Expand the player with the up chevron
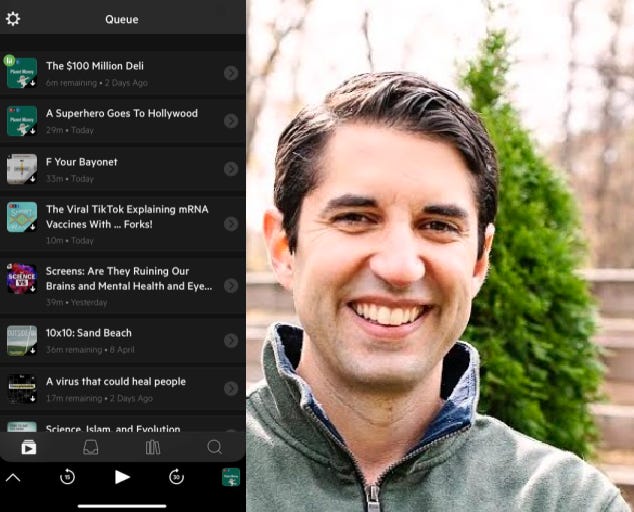 (x=13, y=478)
